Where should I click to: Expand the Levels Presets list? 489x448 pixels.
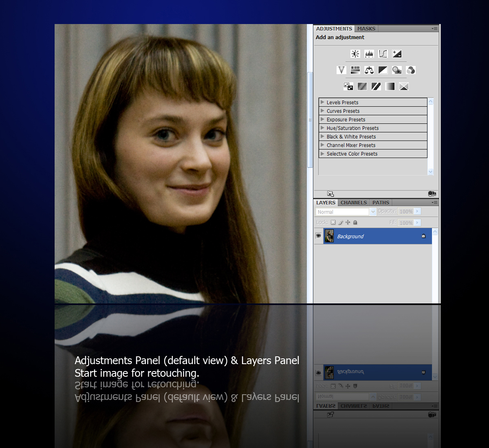click(x=322, y=102)
